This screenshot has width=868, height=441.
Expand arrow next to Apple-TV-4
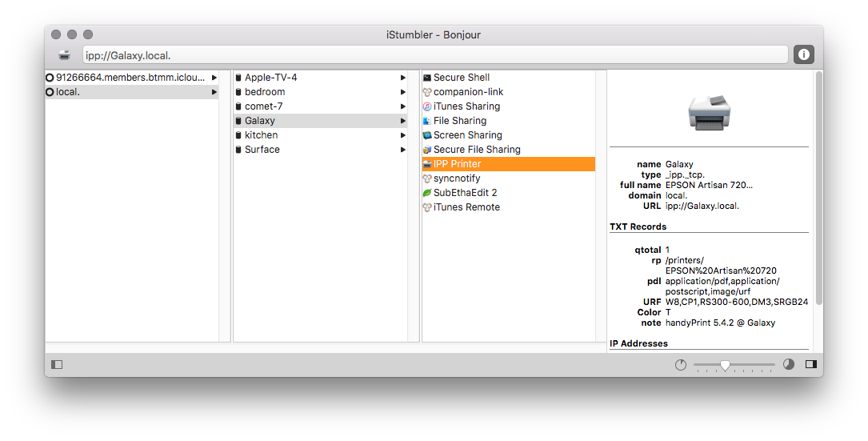click(x=403, y=78)
